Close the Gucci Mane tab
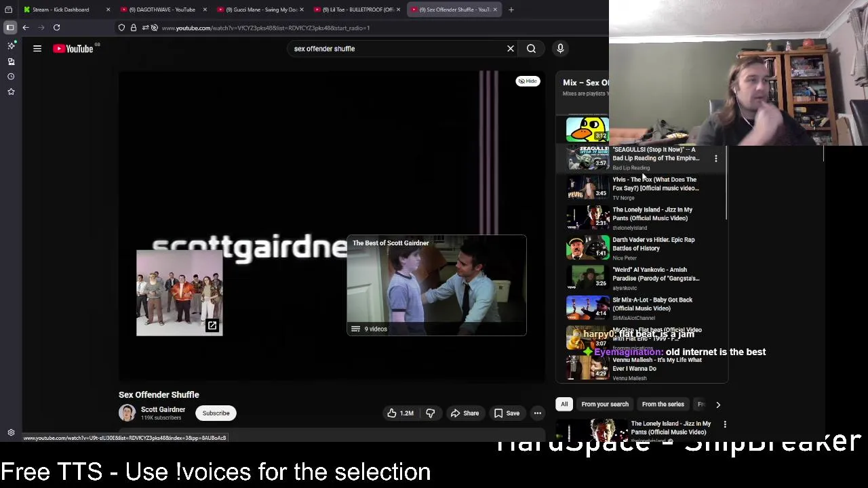 [x=301, y=9]
